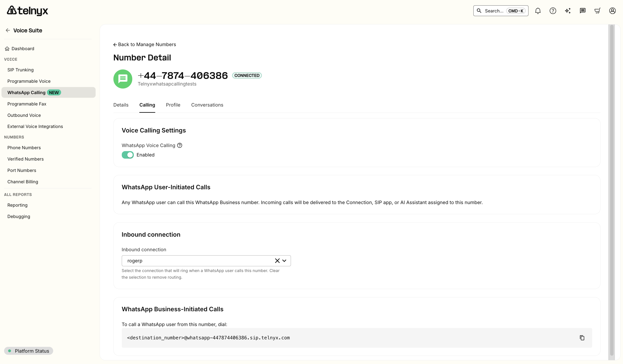
Task: Open the shopping cart icon
Action: click(x=597, y=11)
